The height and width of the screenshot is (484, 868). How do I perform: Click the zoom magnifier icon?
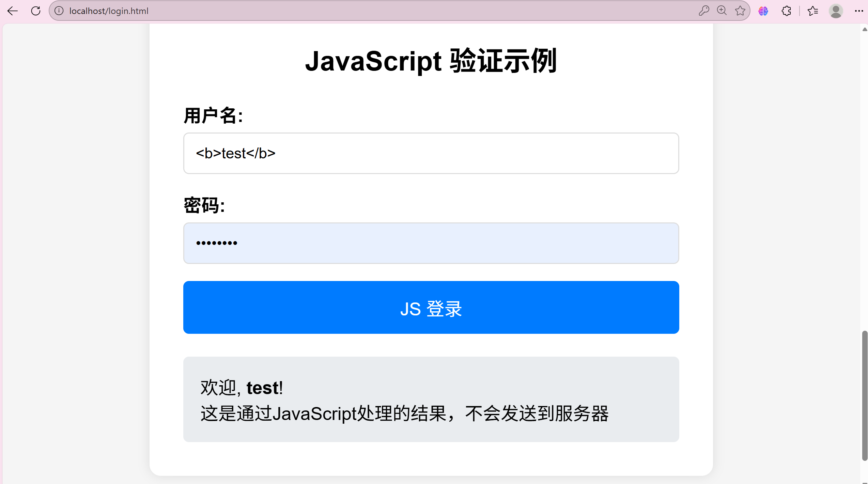tap(722, 11)
